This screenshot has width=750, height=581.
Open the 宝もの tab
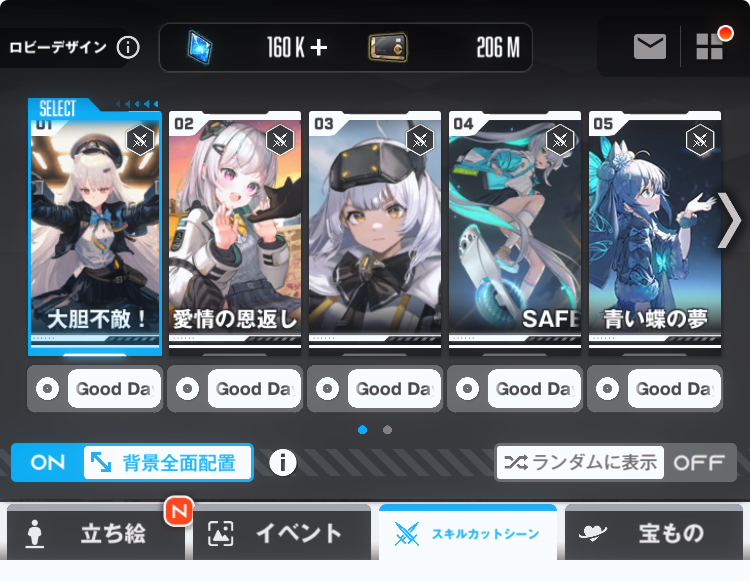654,533
